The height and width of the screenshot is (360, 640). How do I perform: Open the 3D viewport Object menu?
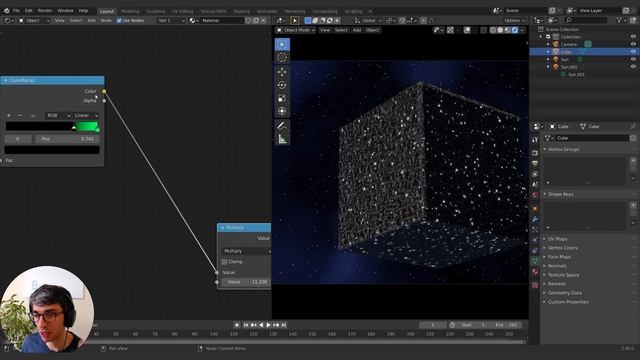click(x=372, y=30)
